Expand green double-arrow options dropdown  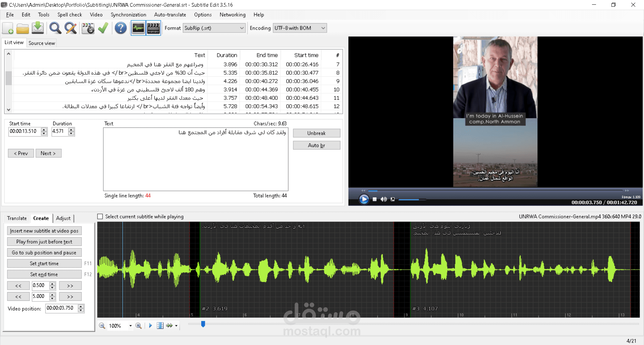pyautogui.click(x=176, y=326)
